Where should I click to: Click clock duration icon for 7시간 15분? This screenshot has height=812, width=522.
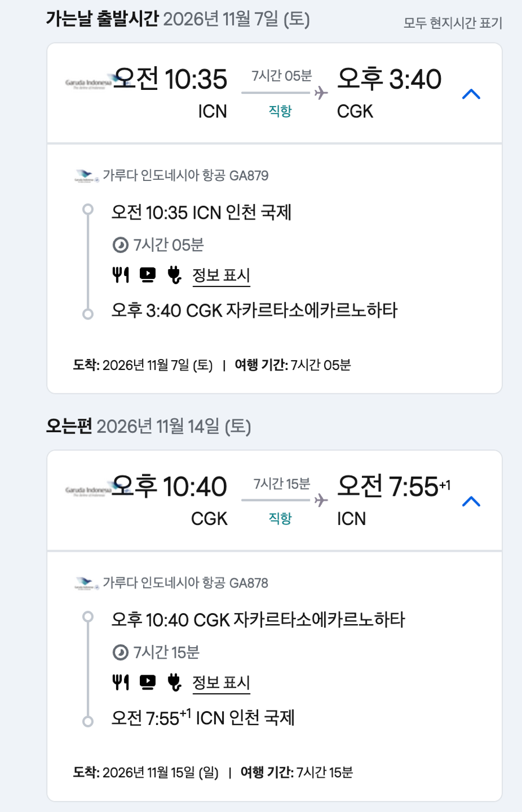pos(120,652)
